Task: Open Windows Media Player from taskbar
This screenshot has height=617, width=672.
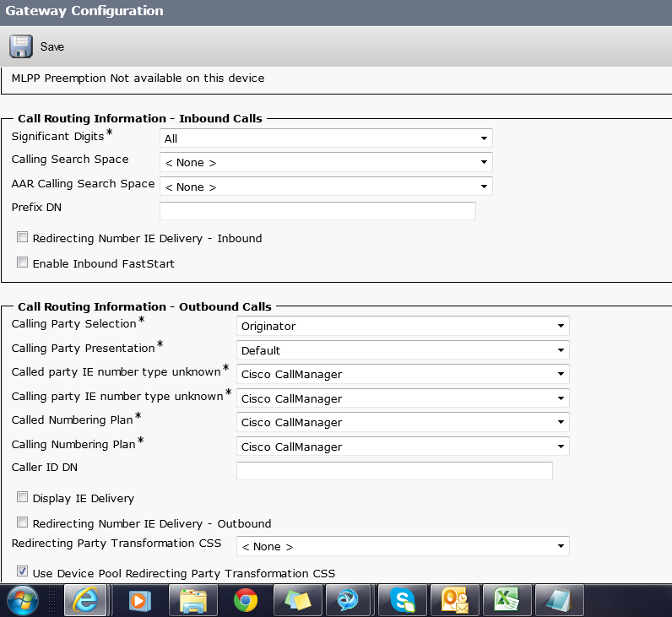Action: pos(140,600)
